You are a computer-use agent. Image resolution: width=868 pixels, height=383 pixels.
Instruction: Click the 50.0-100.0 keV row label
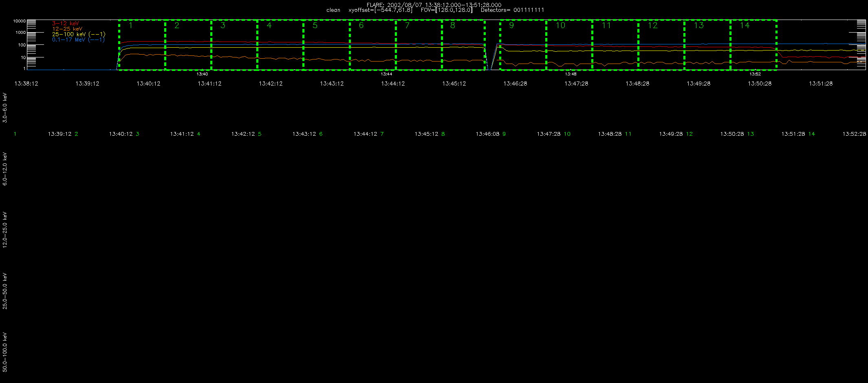(x=5, y=352)
